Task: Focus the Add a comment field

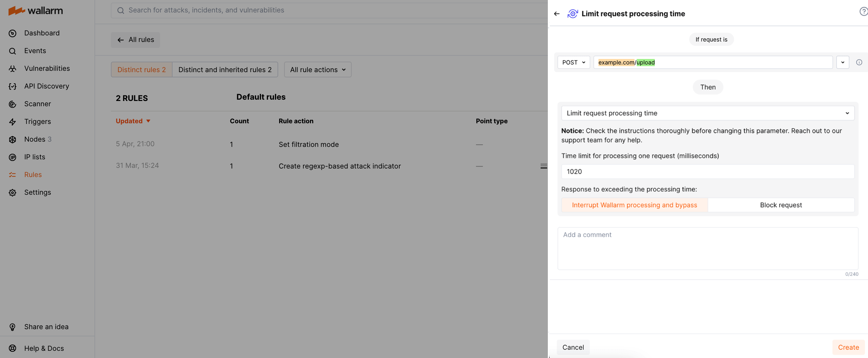Action: tap(707, 249)
